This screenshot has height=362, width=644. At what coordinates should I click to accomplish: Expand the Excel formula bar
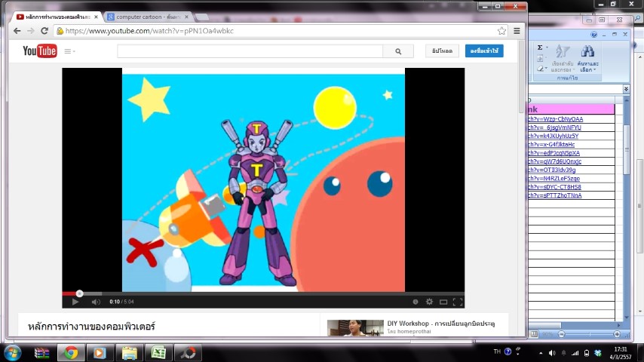626,89
